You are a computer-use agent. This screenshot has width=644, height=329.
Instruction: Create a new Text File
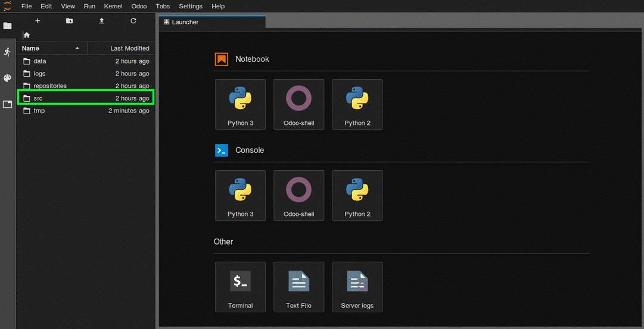point(298,287)
